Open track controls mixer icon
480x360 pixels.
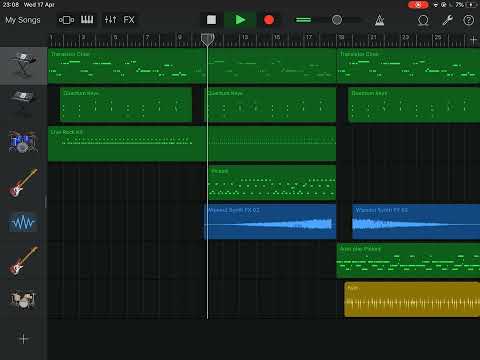coord(110,20)
